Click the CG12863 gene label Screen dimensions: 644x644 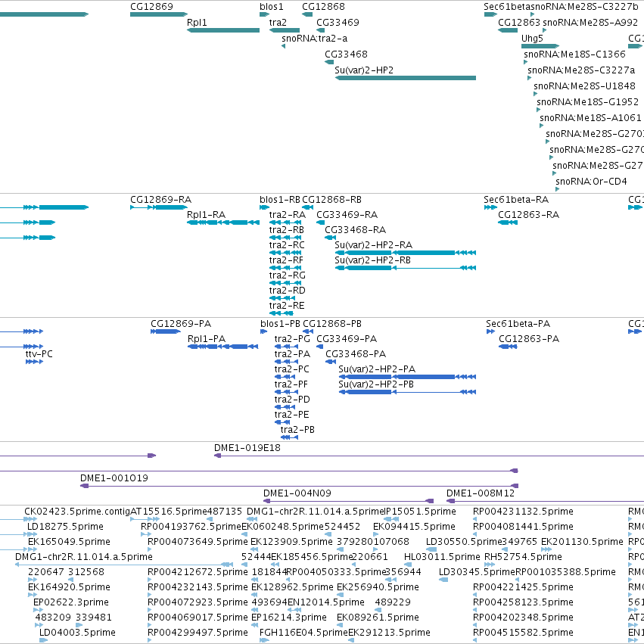point(519,23)
